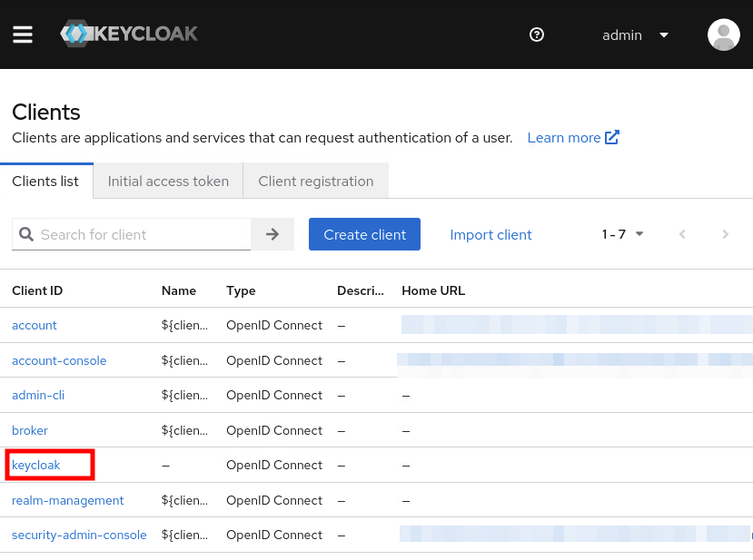Click the Descri... column header

(x=361, y=290)
